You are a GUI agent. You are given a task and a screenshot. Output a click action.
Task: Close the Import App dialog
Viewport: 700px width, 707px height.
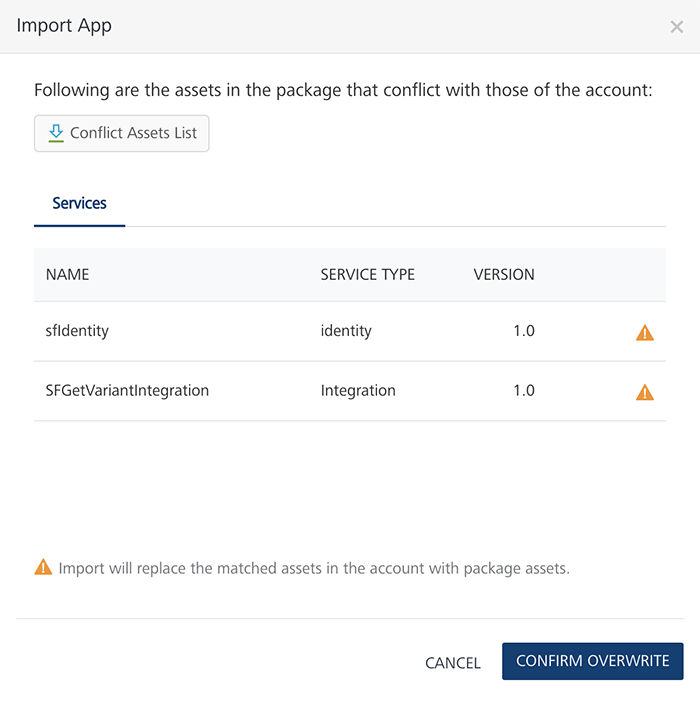click(x=677, y=27)
